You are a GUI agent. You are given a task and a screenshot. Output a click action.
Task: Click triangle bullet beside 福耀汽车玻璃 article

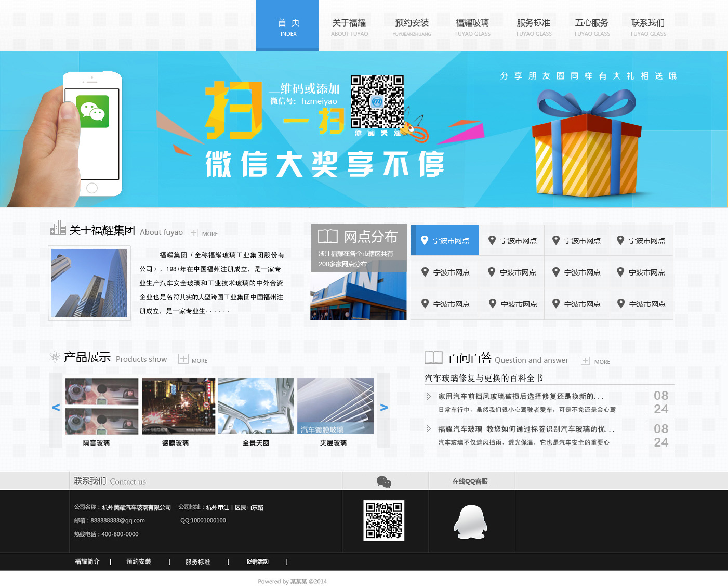click(429, 429)
